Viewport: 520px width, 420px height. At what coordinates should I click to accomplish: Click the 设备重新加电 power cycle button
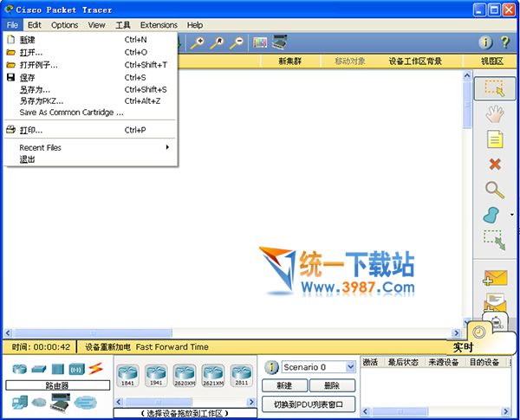point(107,346)
